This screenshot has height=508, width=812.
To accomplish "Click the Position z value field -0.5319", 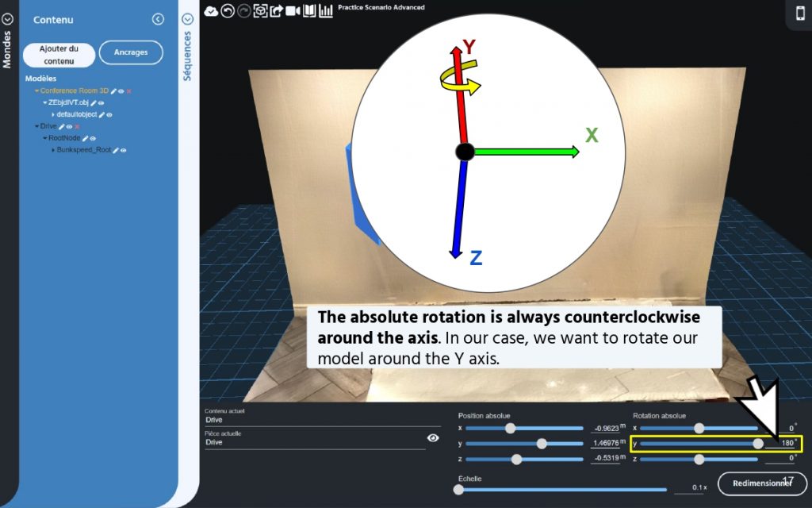I will click(x=605, y=458).
